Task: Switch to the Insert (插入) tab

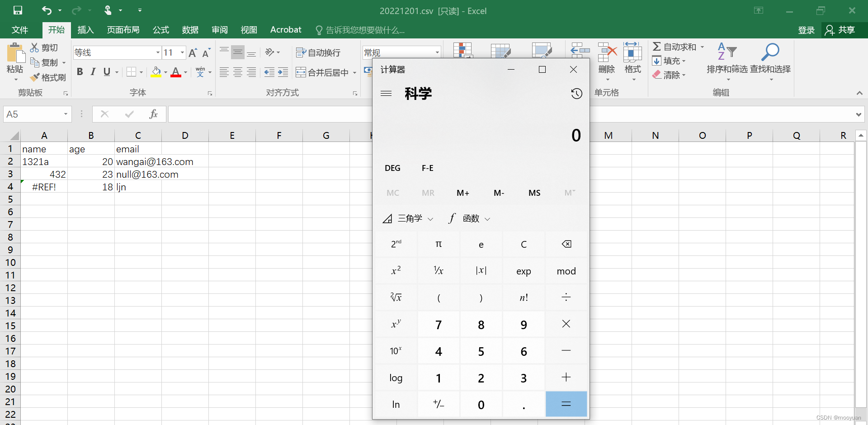Action: pos(85,30)
